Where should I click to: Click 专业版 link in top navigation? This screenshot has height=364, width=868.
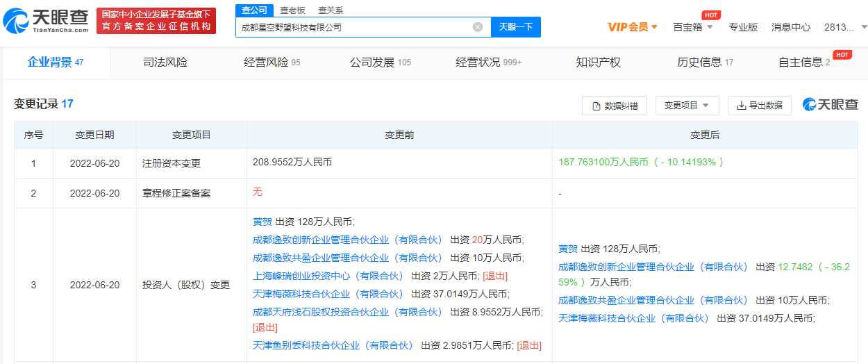point(743,27)
